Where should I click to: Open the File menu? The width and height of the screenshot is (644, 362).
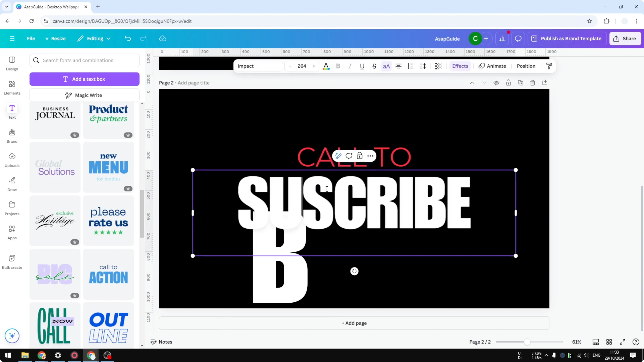[31, 38]
